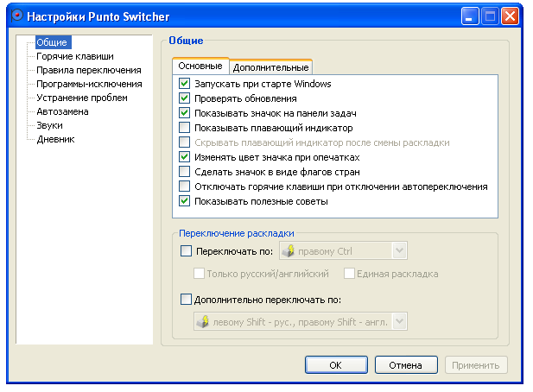Check Только русский/английский option
The image size is (533, 392).
pos(199,274)
